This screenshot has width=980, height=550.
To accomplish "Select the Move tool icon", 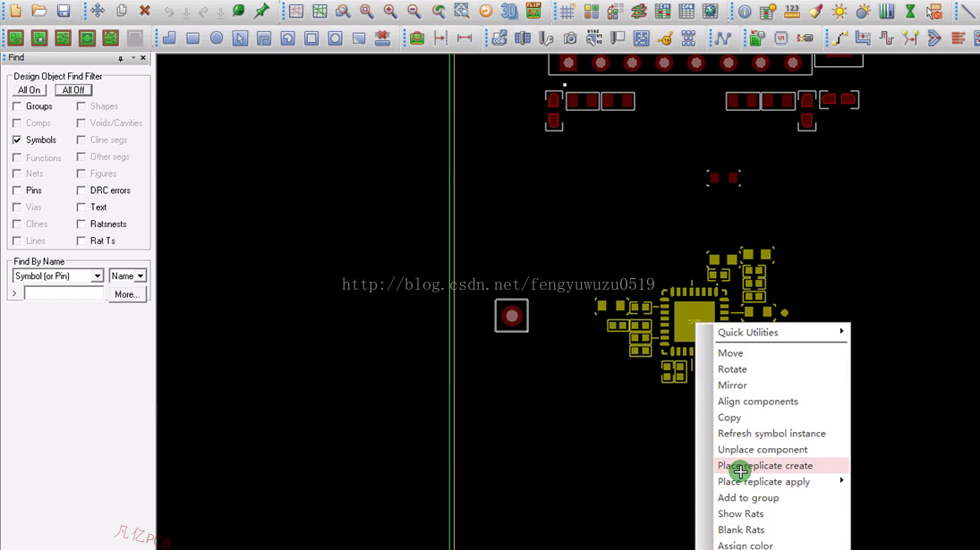I will [98, 11].
